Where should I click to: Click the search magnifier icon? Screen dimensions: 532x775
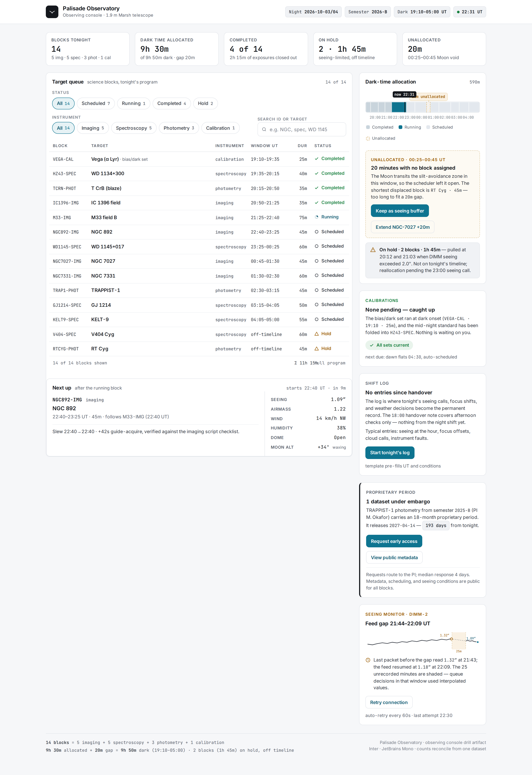[264, 129]
